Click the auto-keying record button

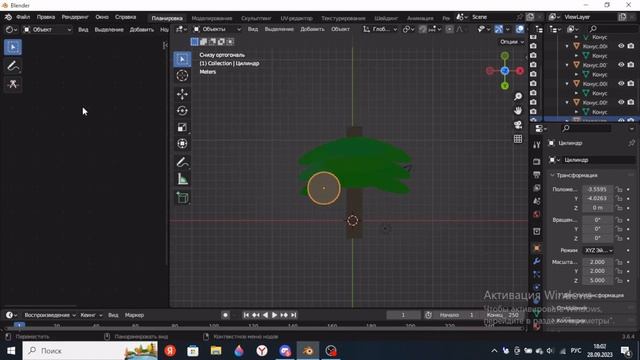tap(225, 315)
